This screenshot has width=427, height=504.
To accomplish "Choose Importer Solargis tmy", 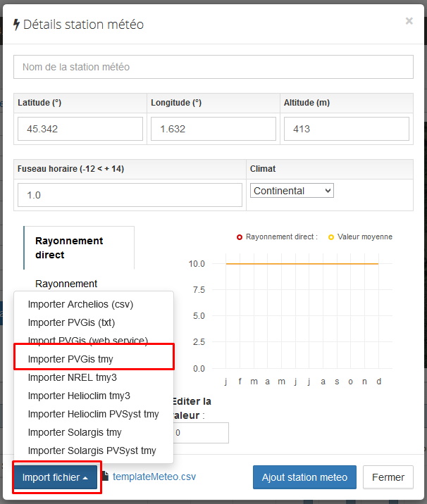I will point(94,432).
